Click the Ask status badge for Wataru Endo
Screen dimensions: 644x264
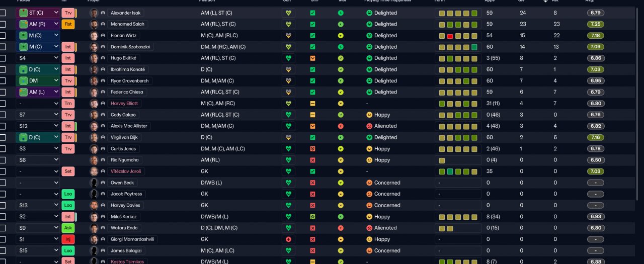tap(68, 228)
